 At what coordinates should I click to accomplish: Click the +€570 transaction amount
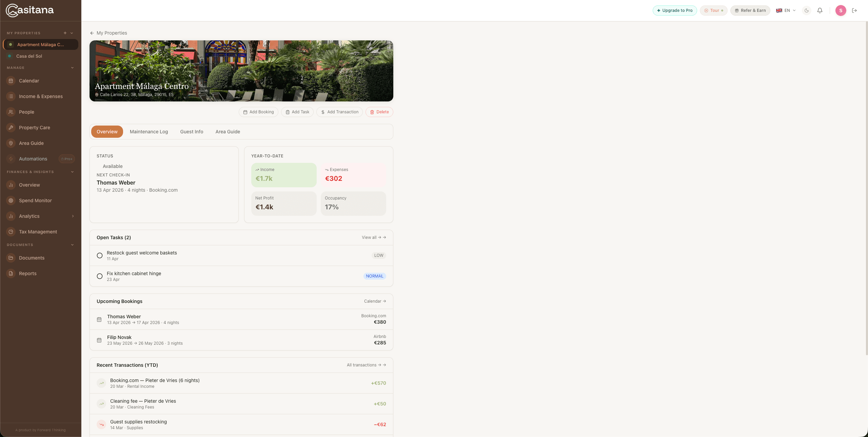378,383
